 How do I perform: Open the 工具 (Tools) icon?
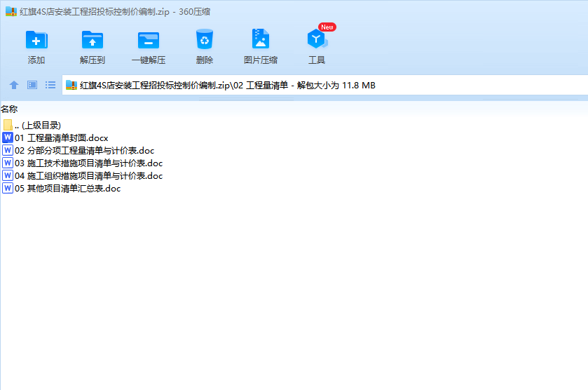click(317, 39)
